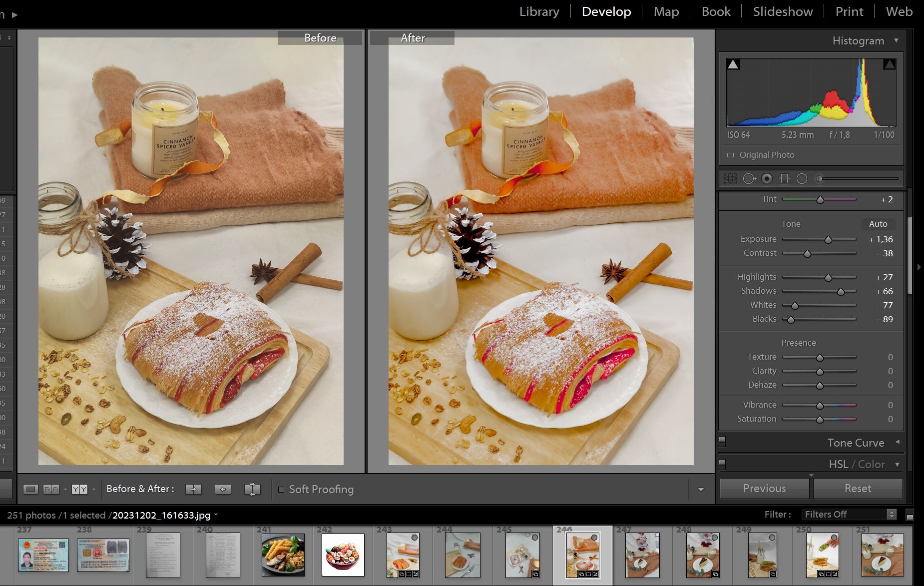Toggle Tone Curve panel on/off switch
This screenshot has width=924, height=586.
coord(722,442)
